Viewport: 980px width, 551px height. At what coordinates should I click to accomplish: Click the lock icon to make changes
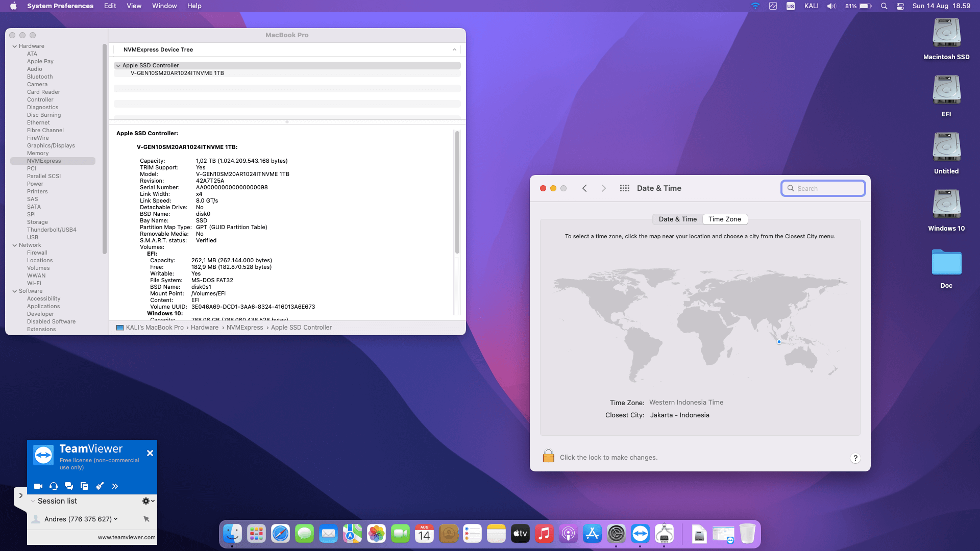coord(548,456)
